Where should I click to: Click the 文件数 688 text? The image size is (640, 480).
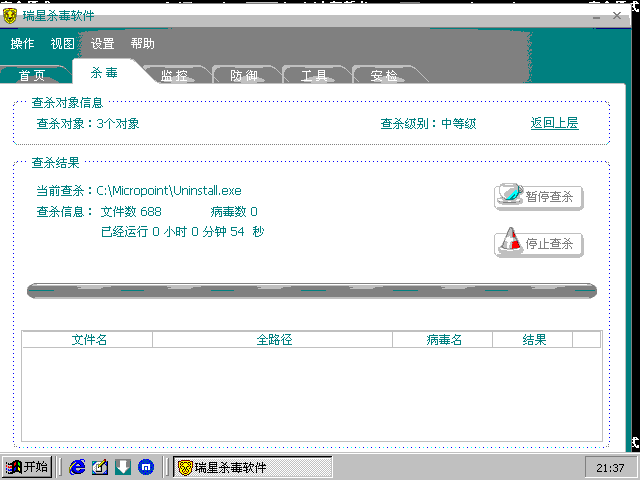click(x=131, y=211)
